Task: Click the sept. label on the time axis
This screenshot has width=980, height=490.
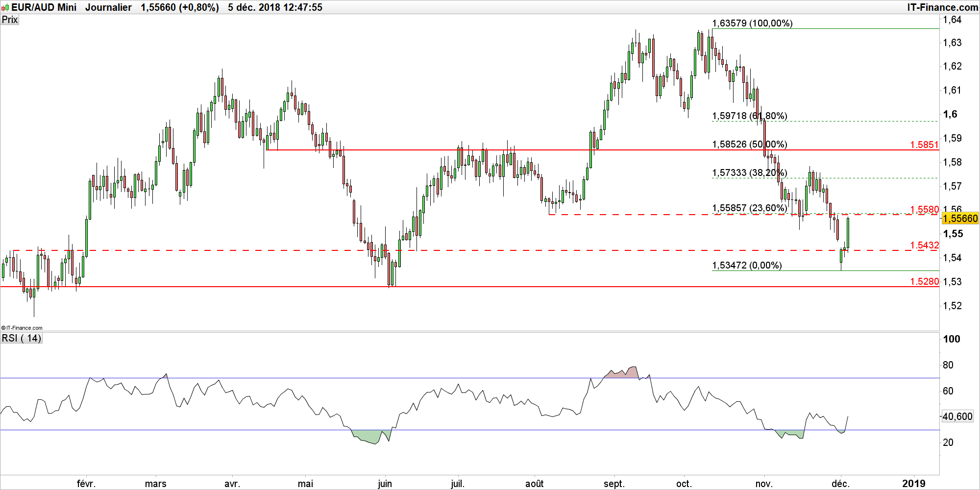Action: (614, 484)
